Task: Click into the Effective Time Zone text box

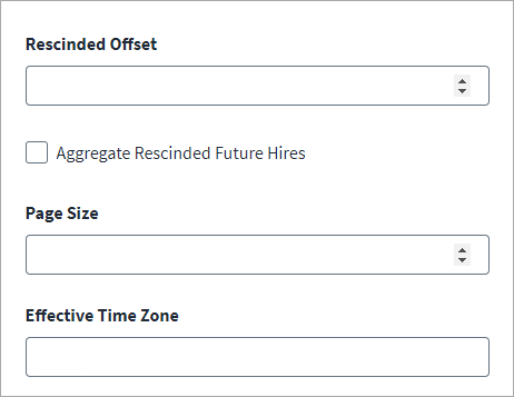Action: click(x=257, y=357)
